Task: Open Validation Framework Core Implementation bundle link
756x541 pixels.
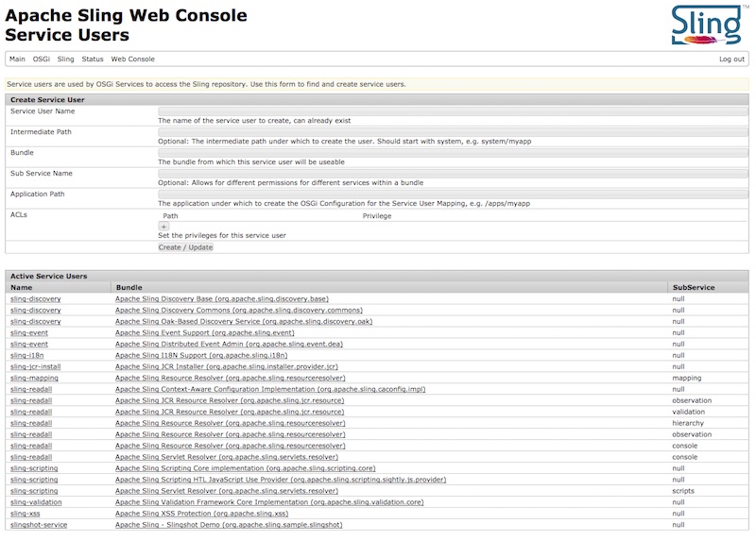Action: [269, 502]
